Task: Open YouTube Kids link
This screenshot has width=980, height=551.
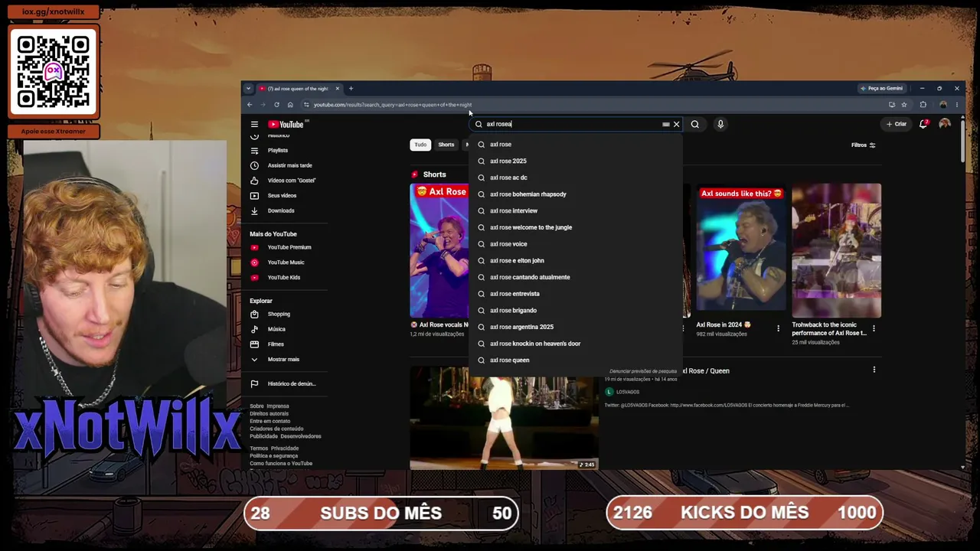Action: [285, 277]
